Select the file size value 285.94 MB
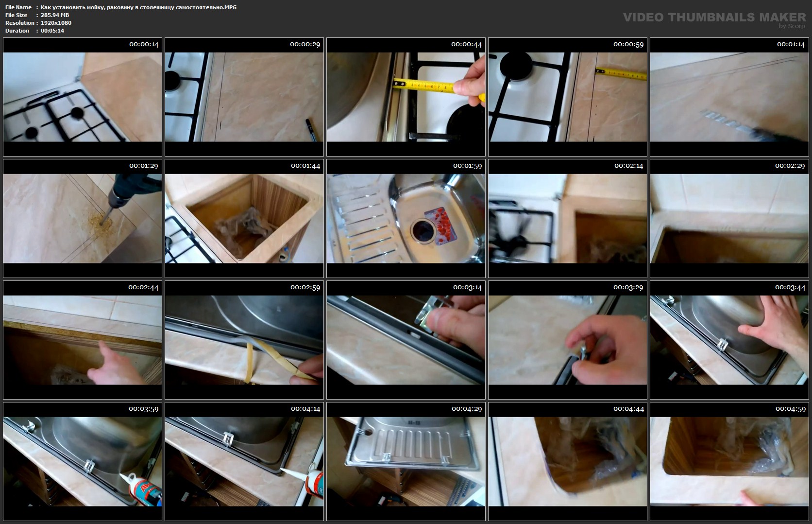The height and width of the screenshot is (524, 812). [55, 15]
